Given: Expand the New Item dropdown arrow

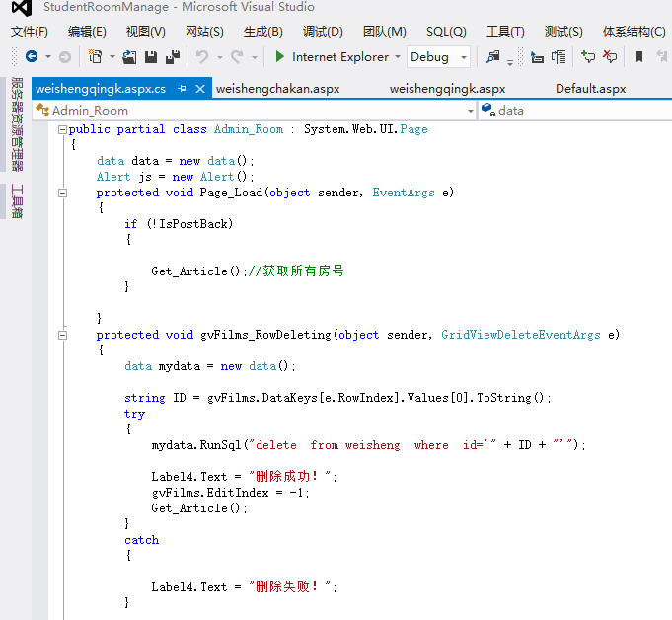Looking at the screenshot, I should (x=112, y=56).
